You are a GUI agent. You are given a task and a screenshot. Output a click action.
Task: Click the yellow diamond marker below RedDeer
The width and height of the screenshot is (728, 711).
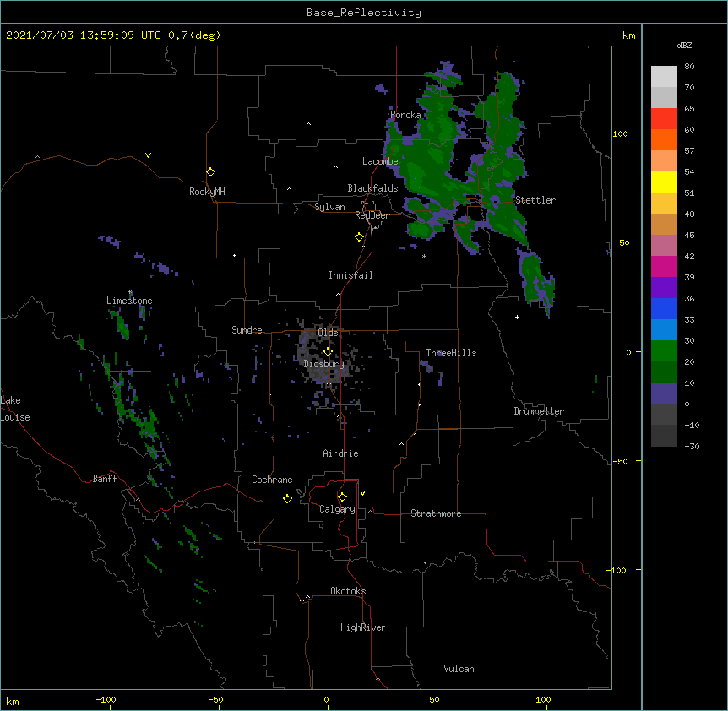[x=360, y=237]
